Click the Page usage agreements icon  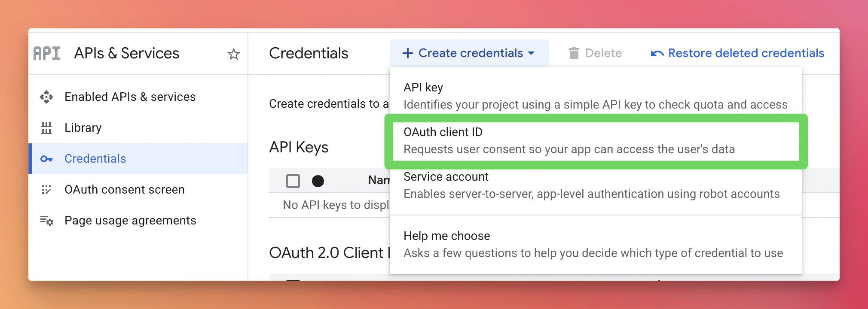[x=47, y=220]
